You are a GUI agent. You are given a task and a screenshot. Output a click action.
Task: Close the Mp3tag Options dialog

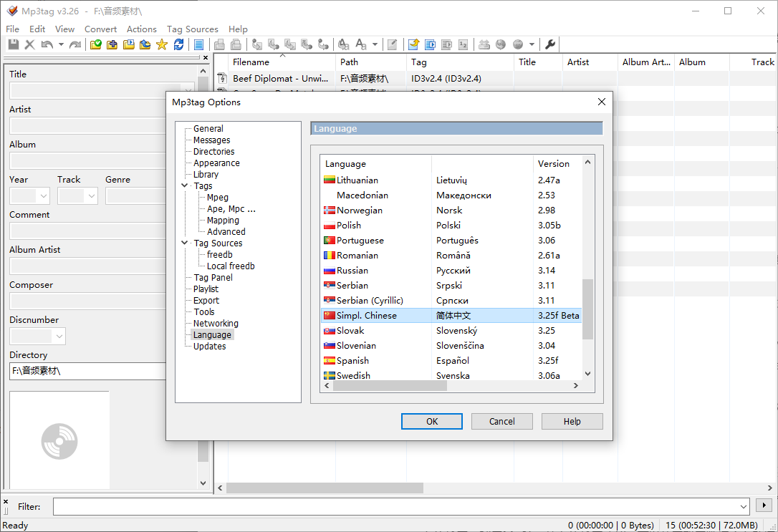(x=602, y=102)
